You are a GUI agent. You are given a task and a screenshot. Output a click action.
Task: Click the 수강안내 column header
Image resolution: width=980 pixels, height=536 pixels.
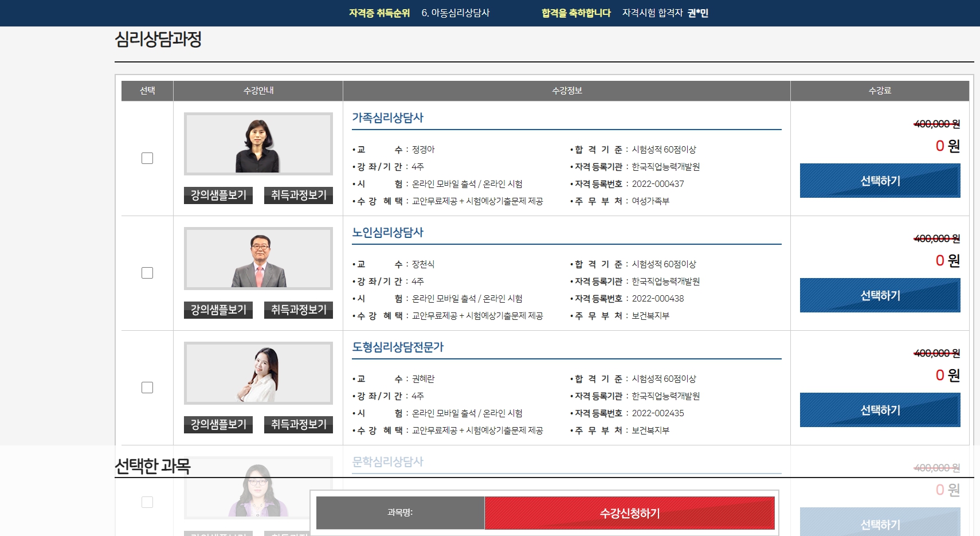(258, 91)
